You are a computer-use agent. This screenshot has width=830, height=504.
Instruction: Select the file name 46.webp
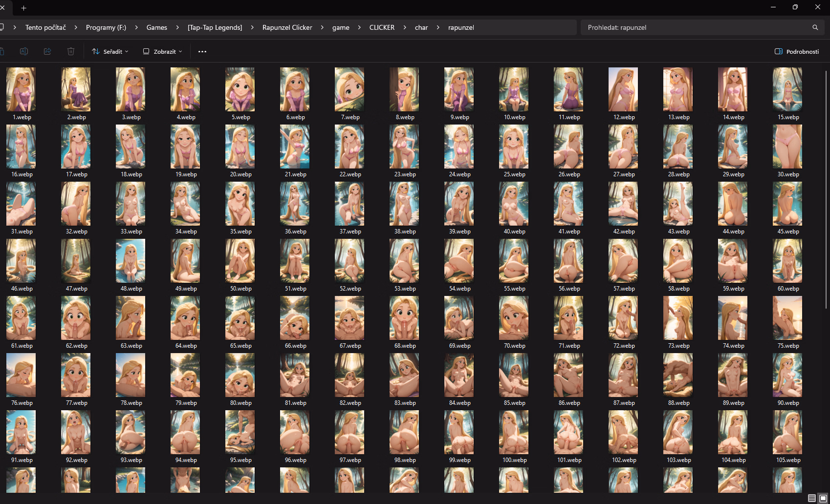(22, 289)
